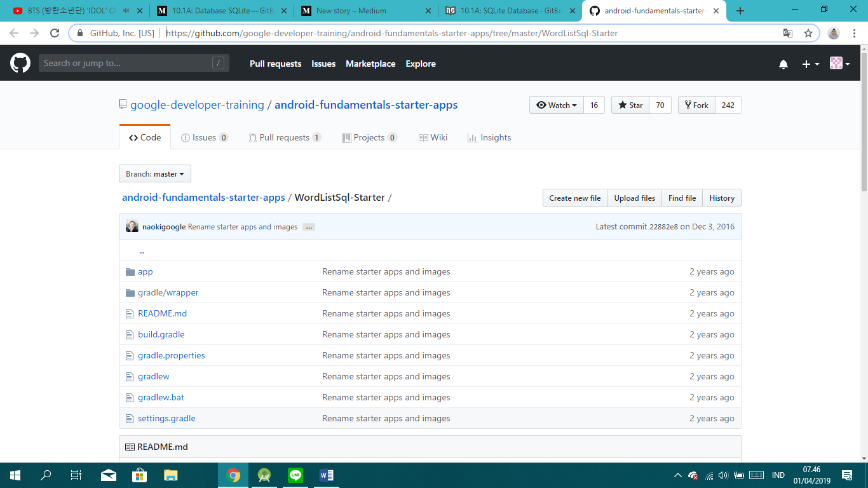Open the gradle.properties file

pyautogui.click(x=171, y=355)
